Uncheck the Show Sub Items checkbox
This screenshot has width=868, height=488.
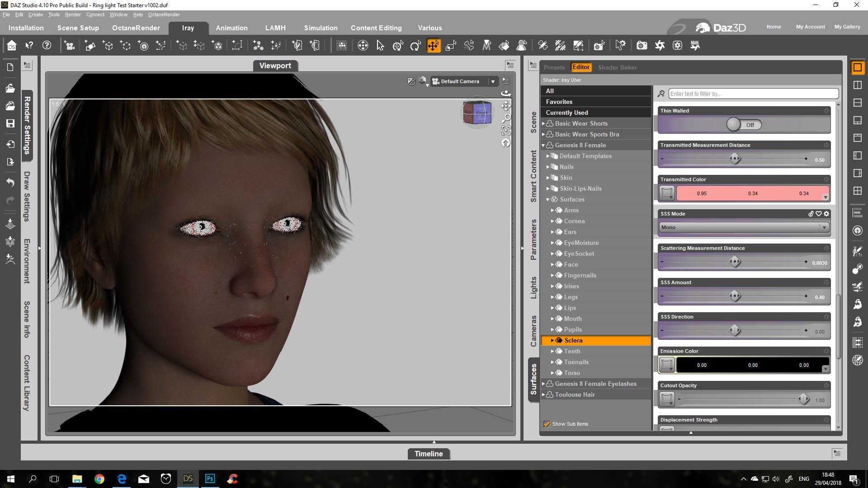tap(547, 424)
